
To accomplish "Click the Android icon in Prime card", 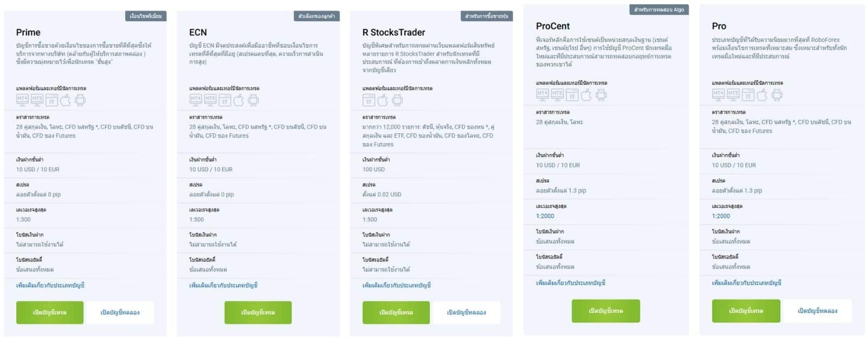I will 80,100.
